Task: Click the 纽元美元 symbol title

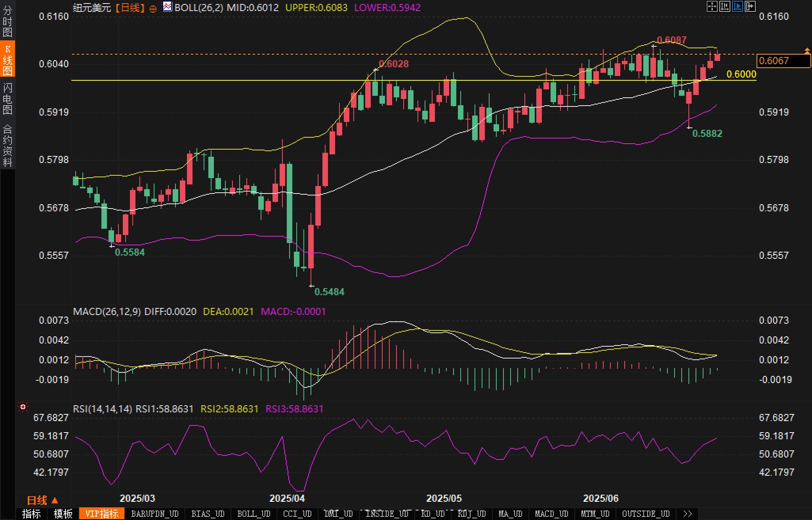Action: pyautogui.click(x=92, y=8)
